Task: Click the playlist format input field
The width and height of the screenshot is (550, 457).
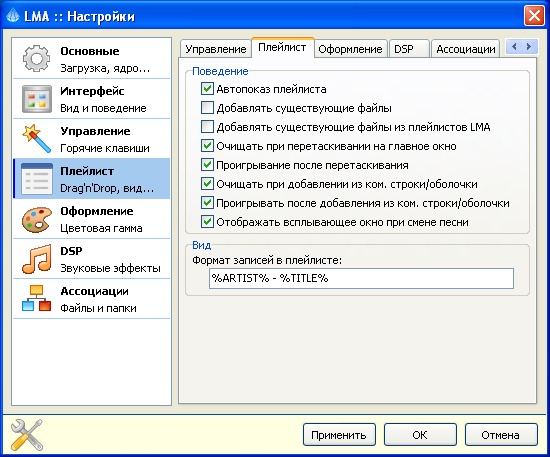Action: 361,278
